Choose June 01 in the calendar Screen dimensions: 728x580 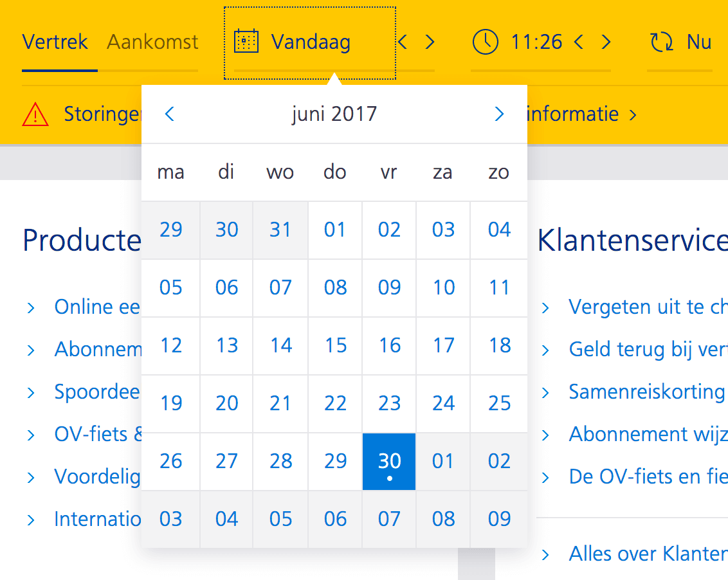click(335, 230)
